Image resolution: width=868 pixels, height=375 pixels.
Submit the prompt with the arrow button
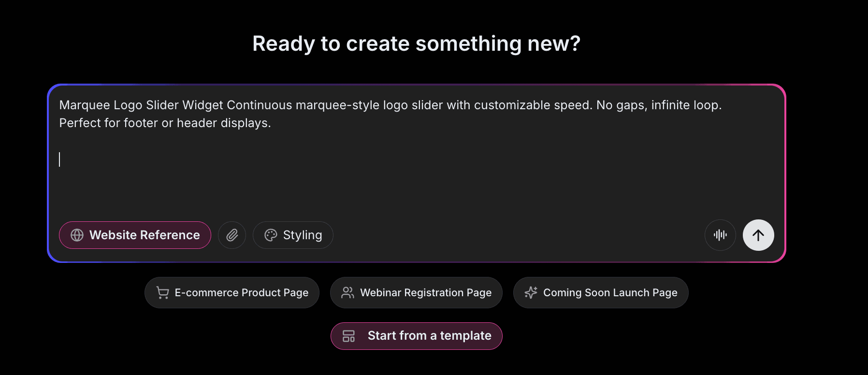[x=758, y=235]
